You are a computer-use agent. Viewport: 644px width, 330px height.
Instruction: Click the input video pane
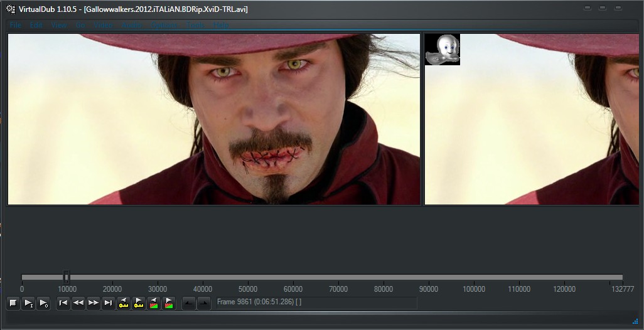pyautogui.click(x=214, y=119)
